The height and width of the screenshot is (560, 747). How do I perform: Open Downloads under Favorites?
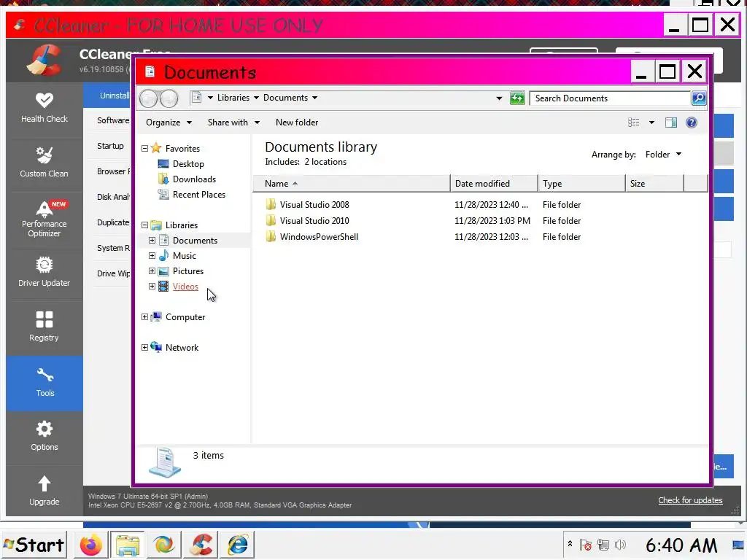pos(187,179)
